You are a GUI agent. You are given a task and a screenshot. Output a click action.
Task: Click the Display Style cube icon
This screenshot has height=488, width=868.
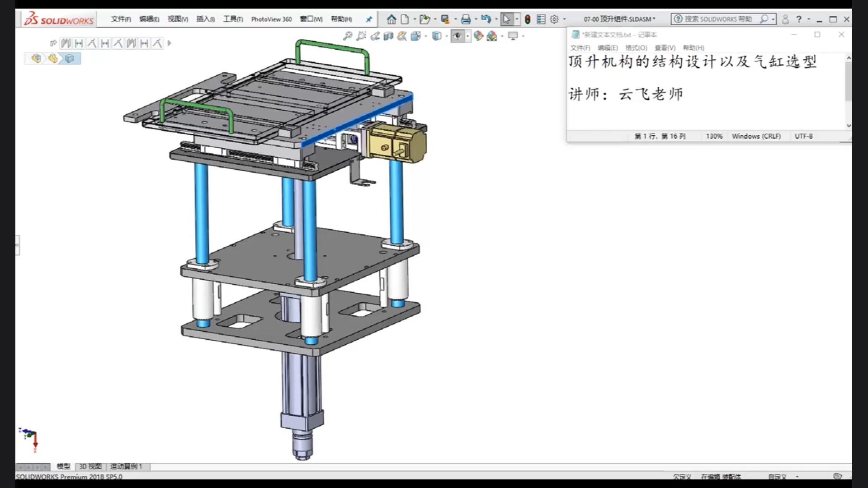[437, 36]
